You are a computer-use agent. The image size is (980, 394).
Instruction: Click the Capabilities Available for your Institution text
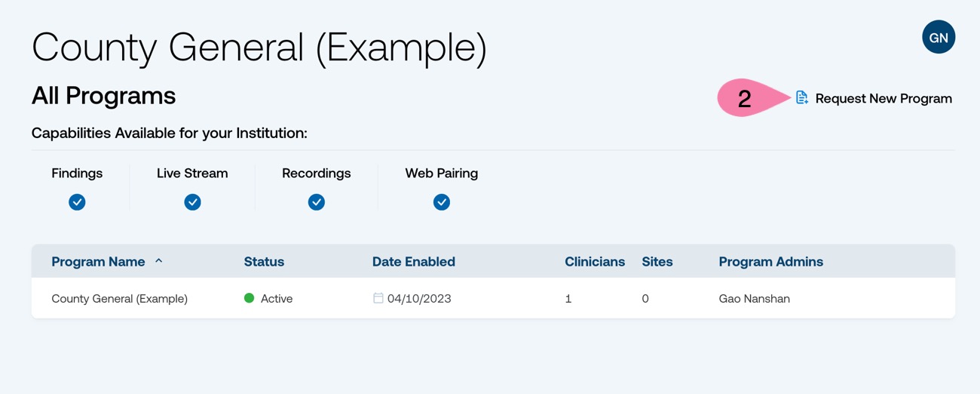tap(170, 134)
